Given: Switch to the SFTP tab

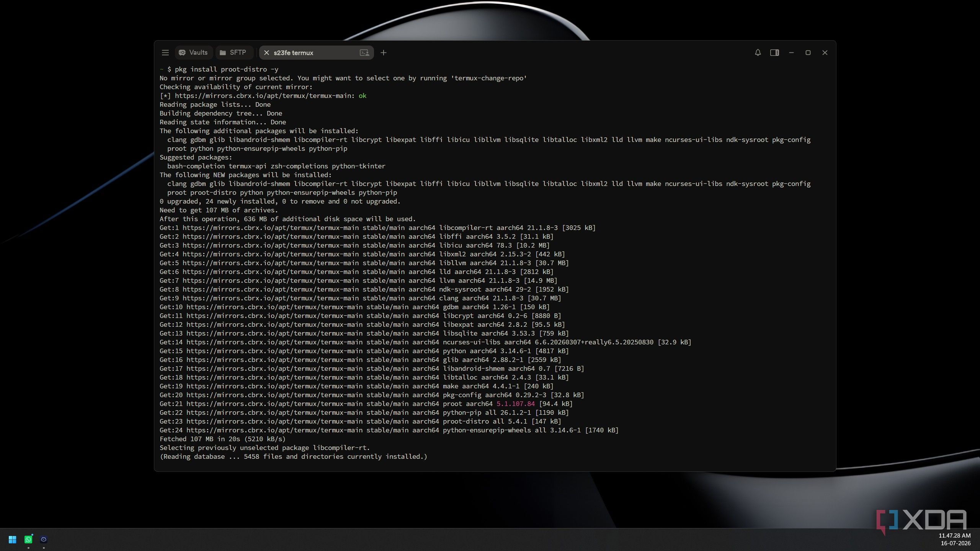Looking at the screenshot, I should pyautogui.click(x=234, y=53).
